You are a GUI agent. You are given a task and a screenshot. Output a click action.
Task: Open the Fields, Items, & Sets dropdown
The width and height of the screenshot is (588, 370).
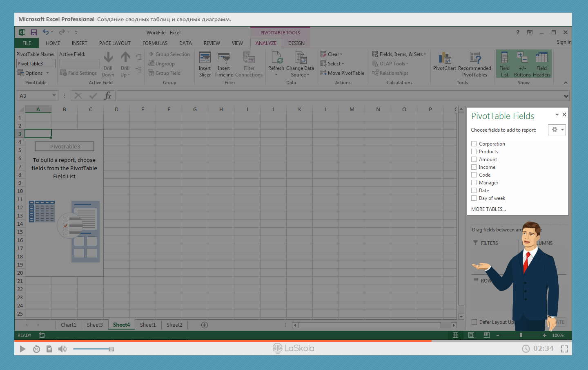click(x=399, y=54)
